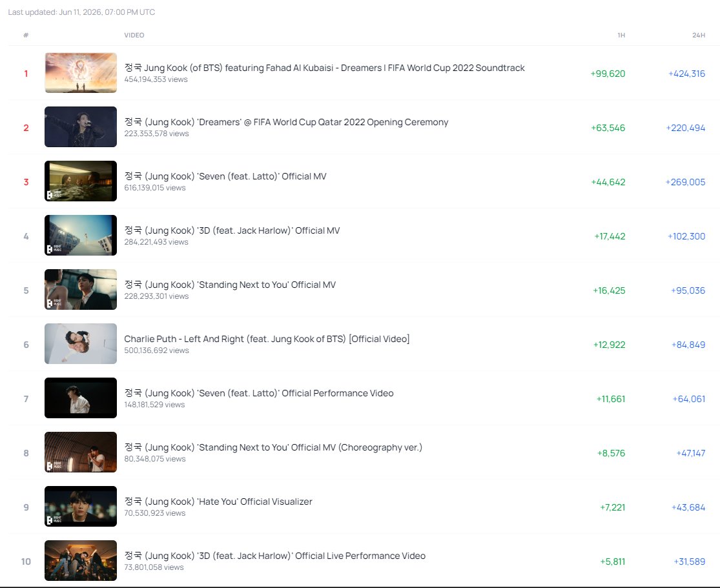Click title 'Standing Next to You' Official MV
The width and height of the screenshot is (720, 588).
230,284
